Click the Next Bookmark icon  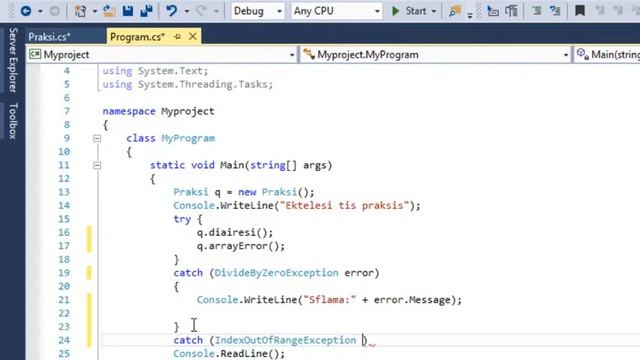pyautogui.click(x=618, y=11)
